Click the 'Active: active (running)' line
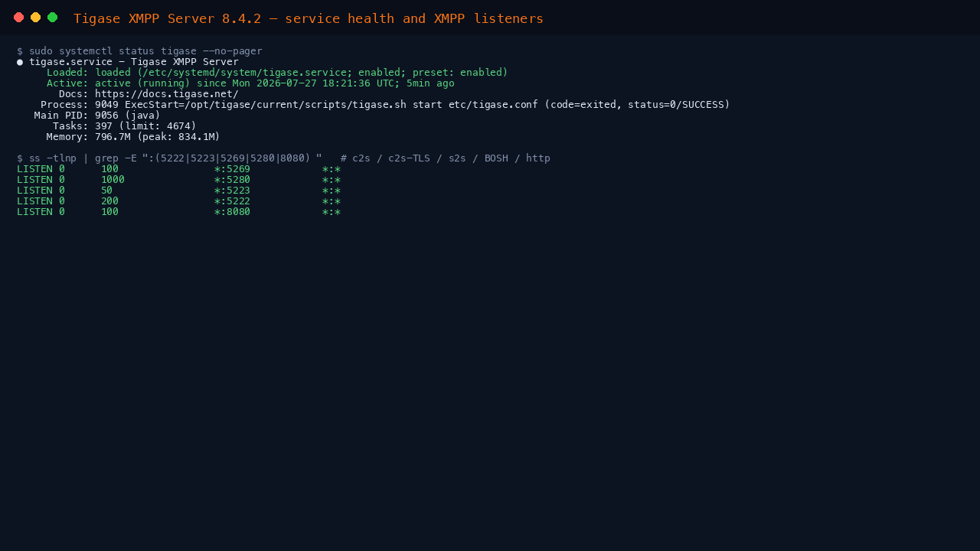This screenshot has width=980, height=551. 250,83
